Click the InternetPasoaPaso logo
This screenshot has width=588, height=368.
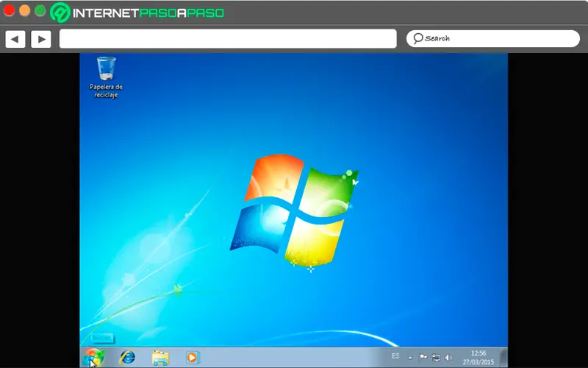pos(137,13)
